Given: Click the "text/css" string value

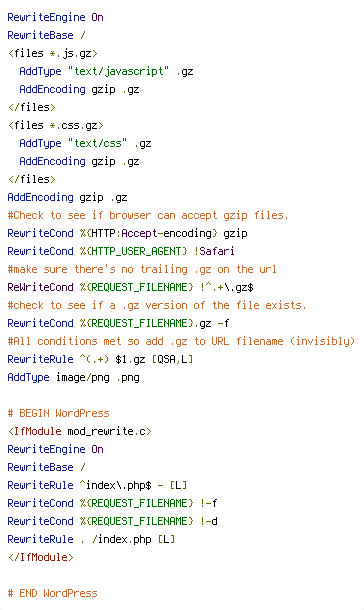Looking at the screenshot, I should pyautogui.click(x=97, y=143).
